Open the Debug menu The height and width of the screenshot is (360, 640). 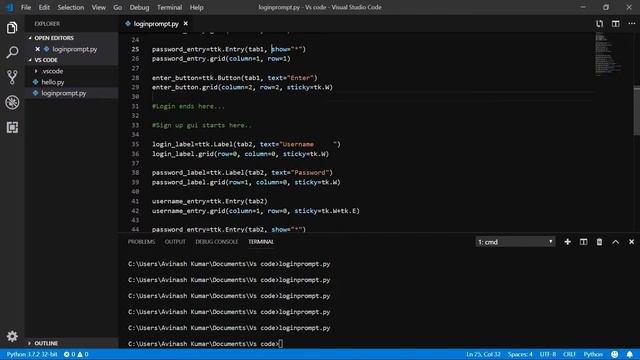139,7
